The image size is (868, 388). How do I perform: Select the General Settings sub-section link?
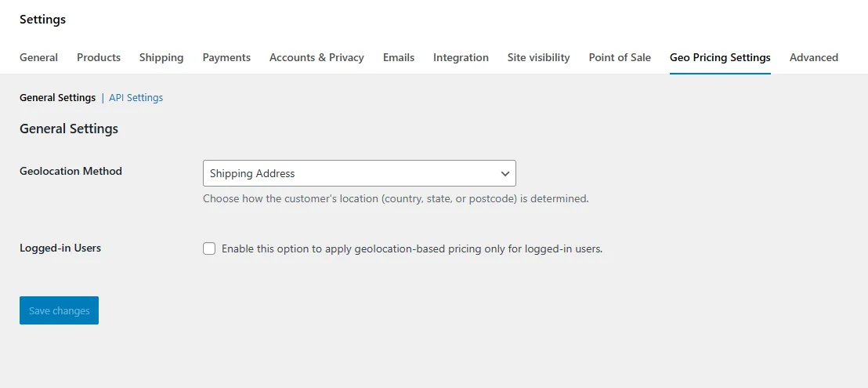coord(57,97)
